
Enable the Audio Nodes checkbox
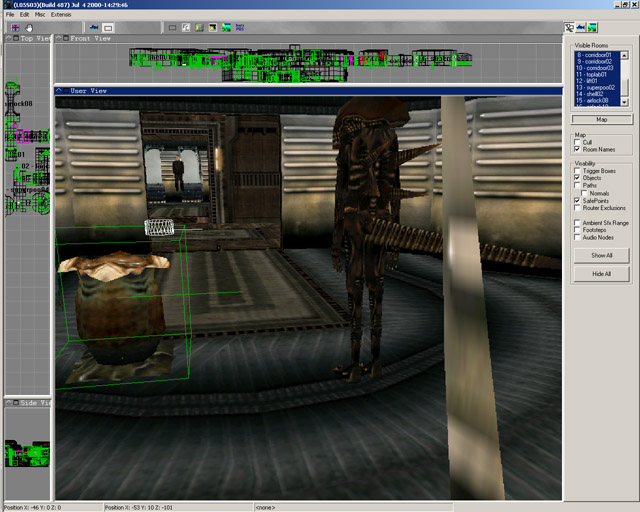pos(577,237)
